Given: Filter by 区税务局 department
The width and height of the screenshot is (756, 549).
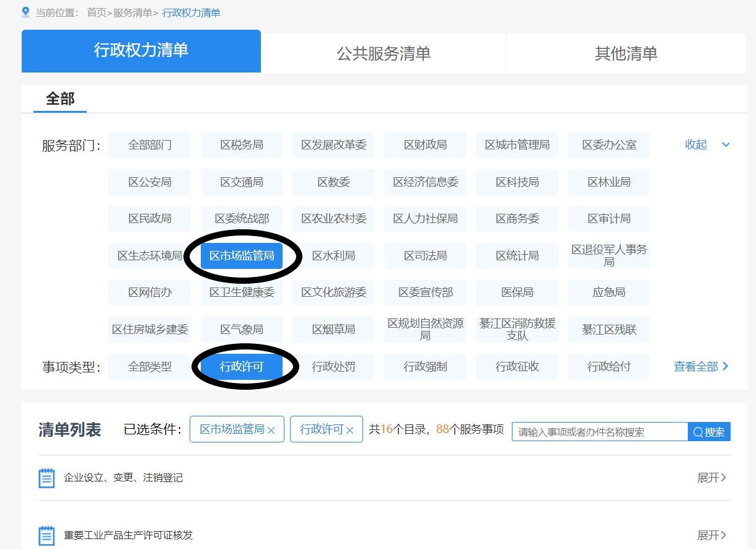Looking at the screenshot, I should [x=242, y=145].
